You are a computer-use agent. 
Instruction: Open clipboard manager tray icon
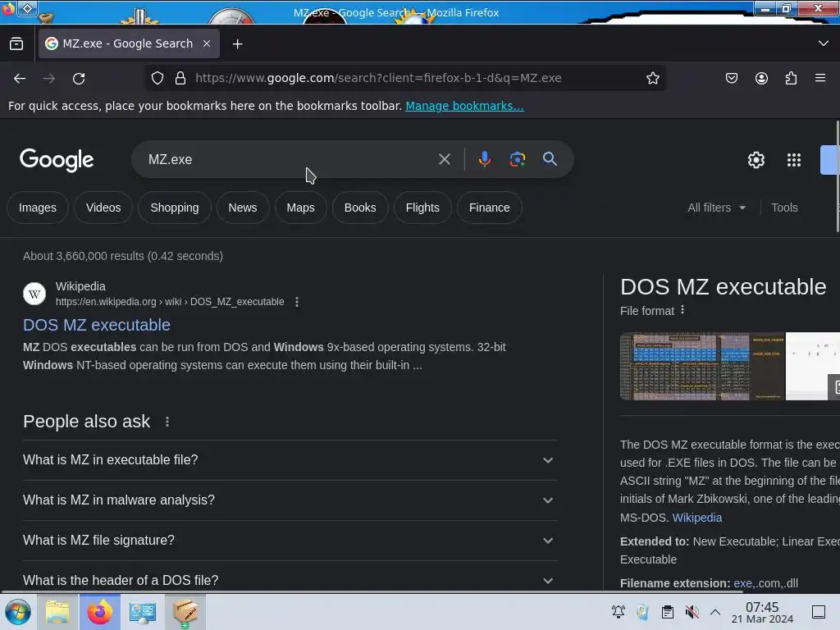tap(668, 612)
